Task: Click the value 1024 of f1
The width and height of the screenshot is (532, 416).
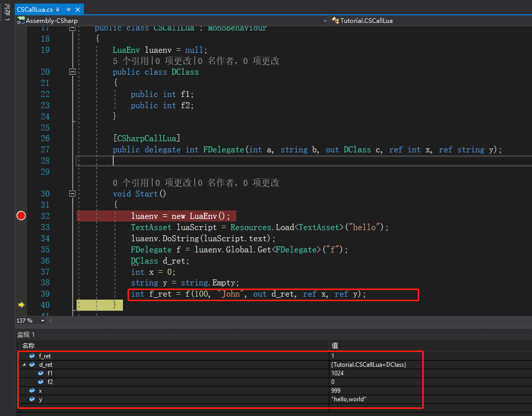Action: pos(337,373)
